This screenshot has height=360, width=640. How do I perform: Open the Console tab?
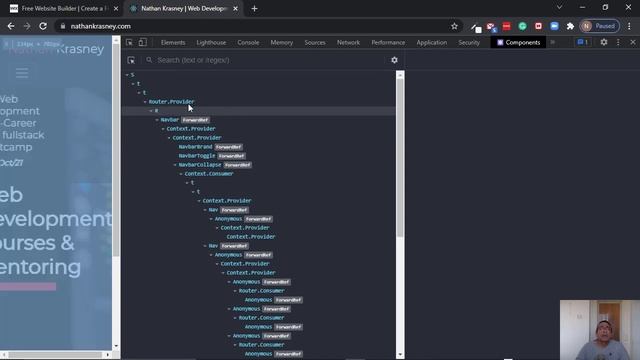click(248, 42)
